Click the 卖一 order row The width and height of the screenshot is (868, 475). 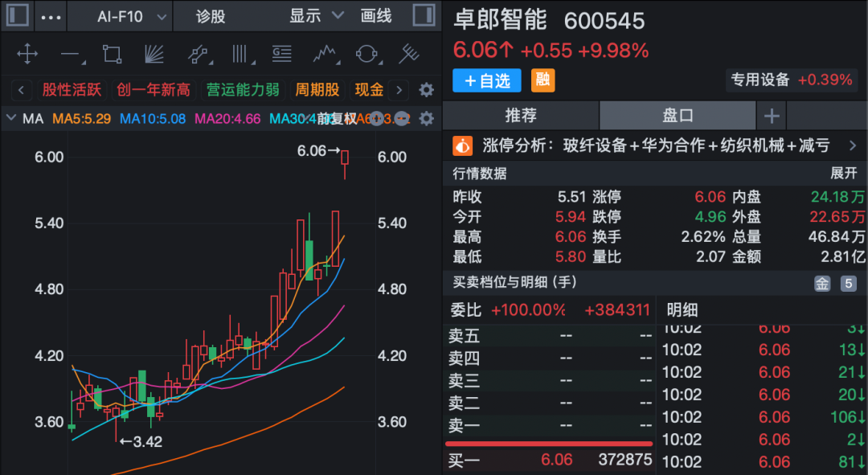coord(550,426)
